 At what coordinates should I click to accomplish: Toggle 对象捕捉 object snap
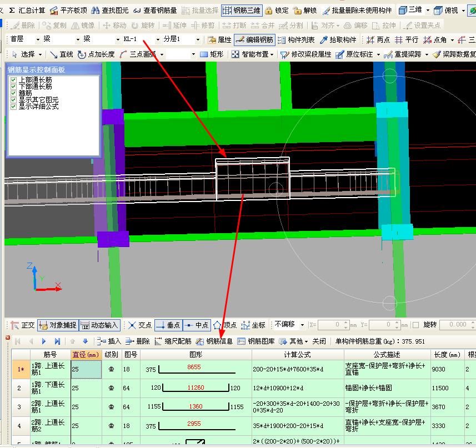(58, 325)
